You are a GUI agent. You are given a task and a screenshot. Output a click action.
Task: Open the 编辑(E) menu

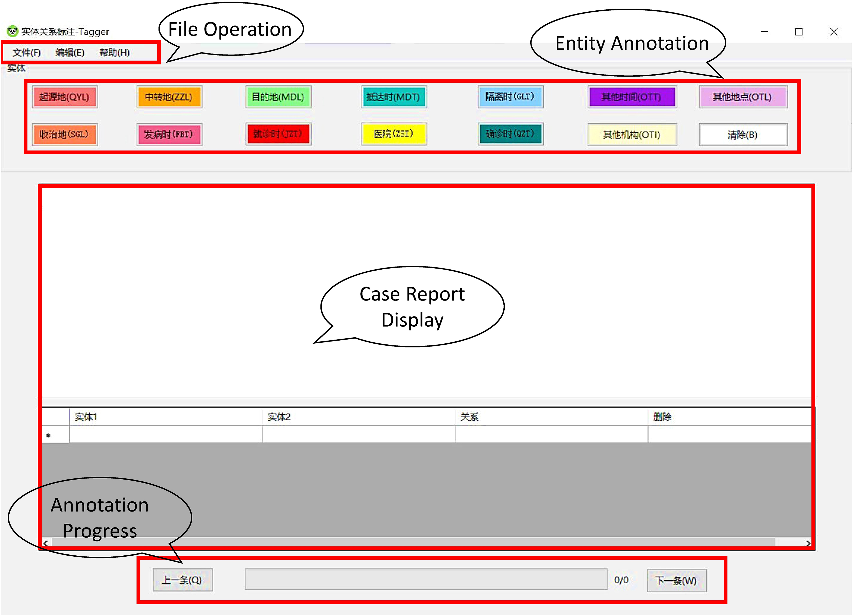[x=70, y=52]
